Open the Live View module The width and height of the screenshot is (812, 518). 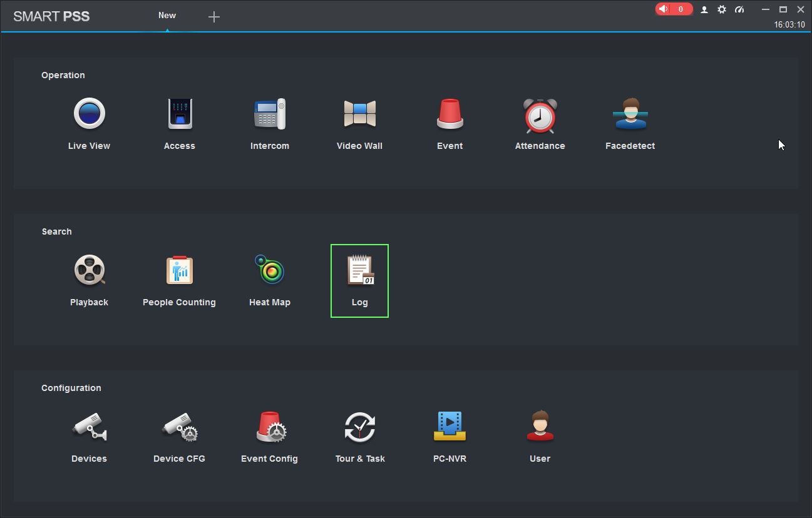[x=89, y=124]
